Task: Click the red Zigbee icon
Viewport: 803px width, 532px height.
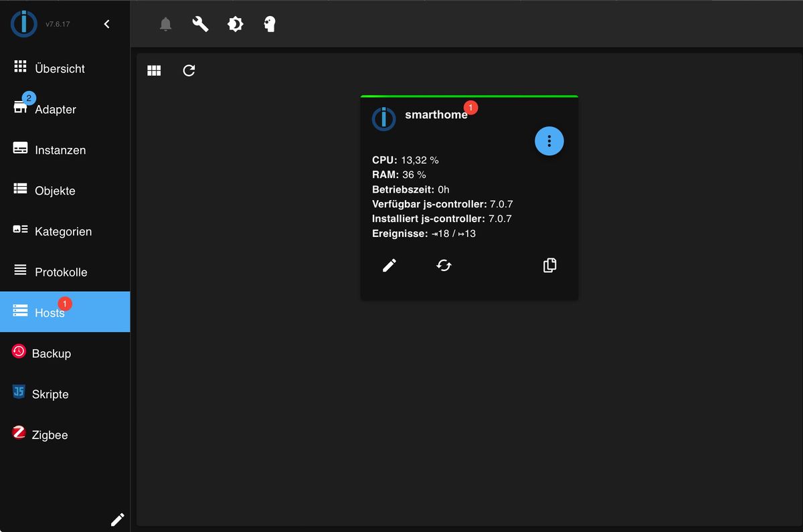Action: coord(19,433)
